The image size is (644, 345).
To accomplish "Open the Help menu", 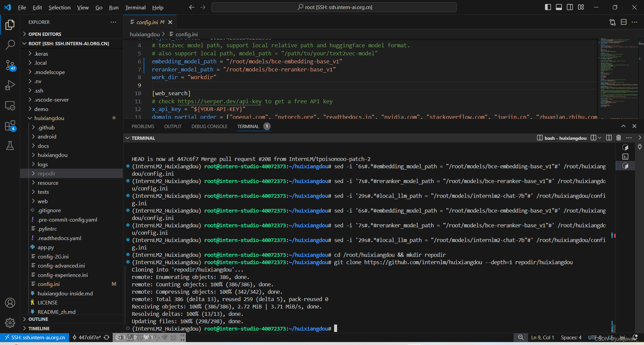I will pyautogui.click(x=158, y=7).
